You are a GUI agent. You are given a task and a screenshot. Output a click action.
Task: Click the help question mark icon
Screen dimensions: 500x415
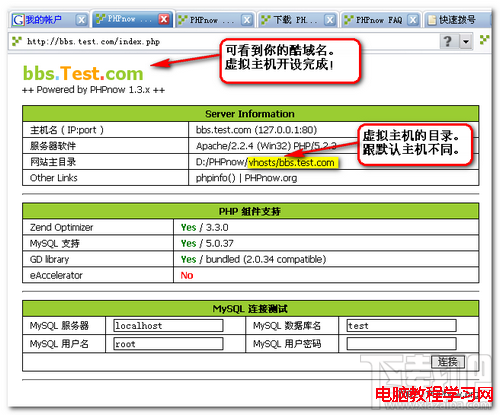tap(448, 41)
